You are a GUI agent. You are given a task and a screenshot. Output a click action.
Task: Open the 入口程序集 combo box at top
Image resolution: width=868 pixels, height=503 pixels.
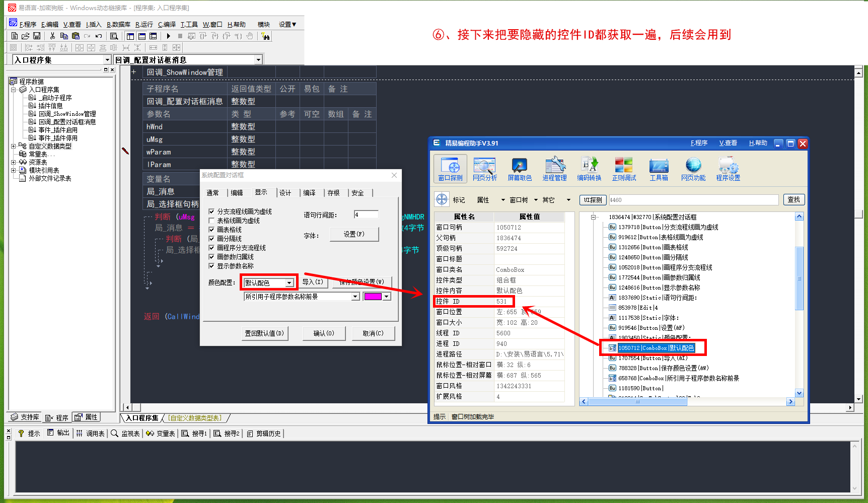107,60
